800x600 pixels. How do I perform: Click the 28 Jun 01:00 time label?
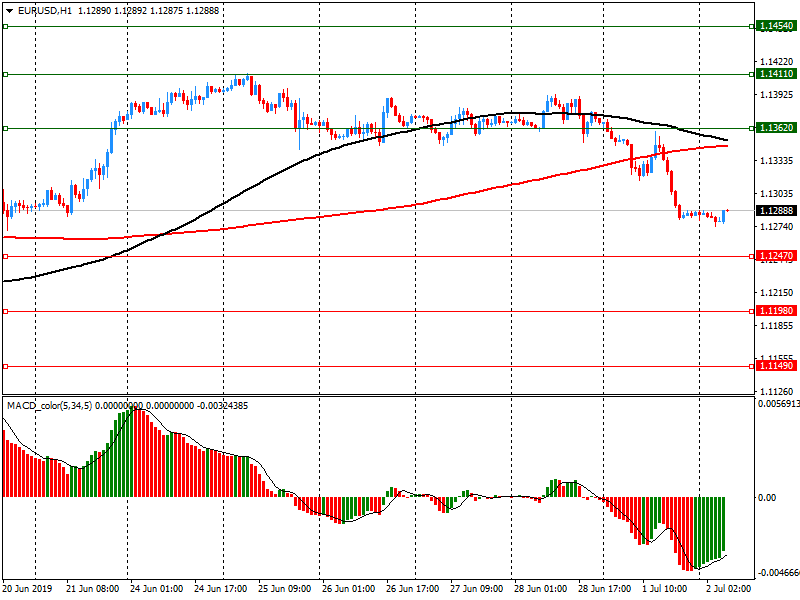[540, 589]
